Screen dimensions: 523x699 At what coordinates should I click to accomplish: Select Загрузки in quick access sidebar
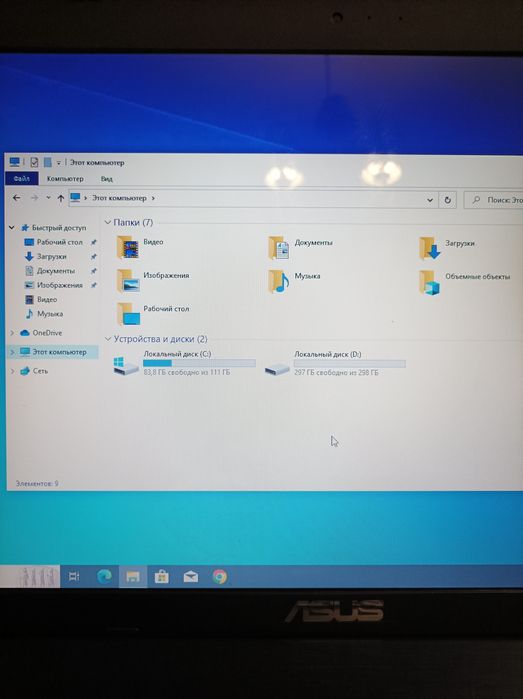point(45,256)
